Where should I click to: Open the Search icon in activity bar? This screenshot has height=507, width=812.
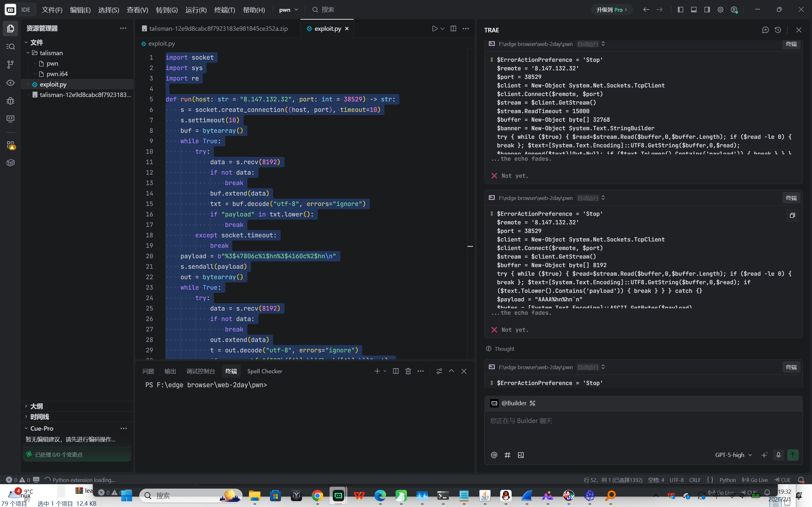(10, 46)
